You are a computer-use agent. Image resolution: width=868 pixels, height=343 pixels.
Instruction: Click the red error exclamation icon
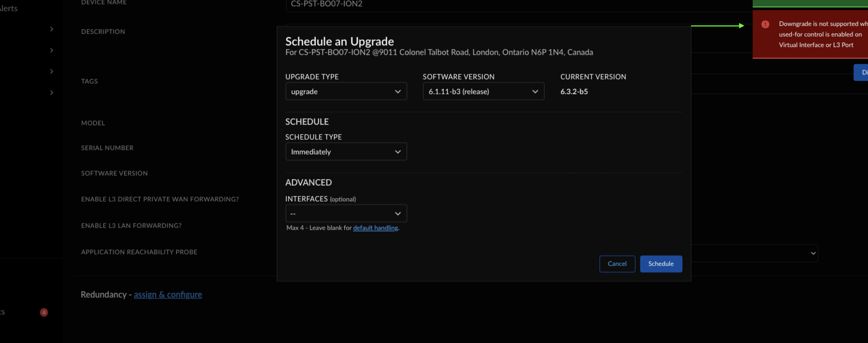pyautogui.click(x=765, y=24)
